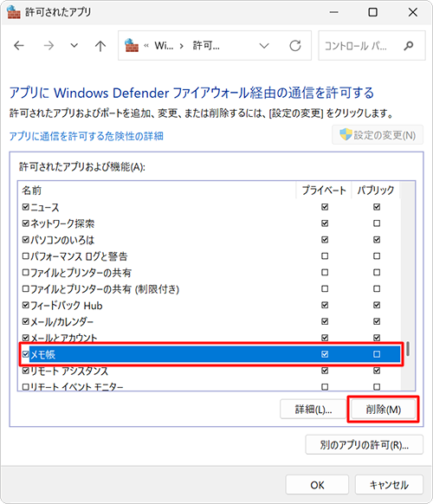Open recent locations chevron next to forward arrow
The image size is (433, 504).
coord(74,46)
